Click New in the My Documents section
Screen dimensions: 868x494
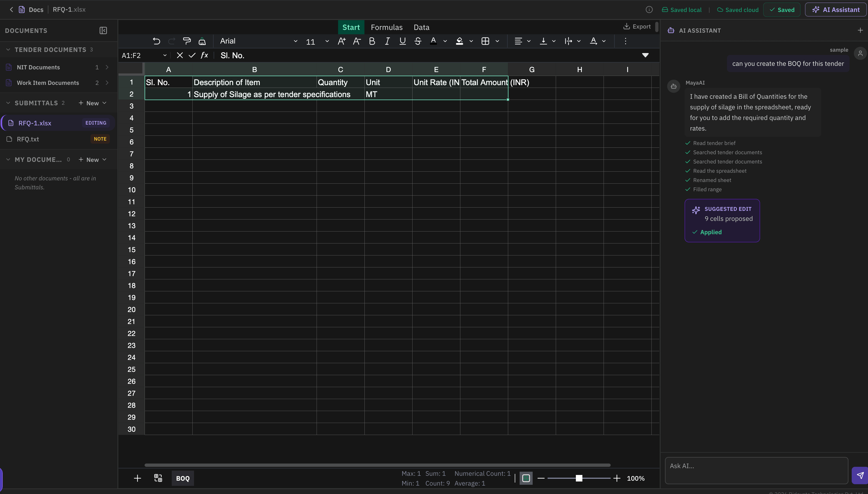point(92,160)
